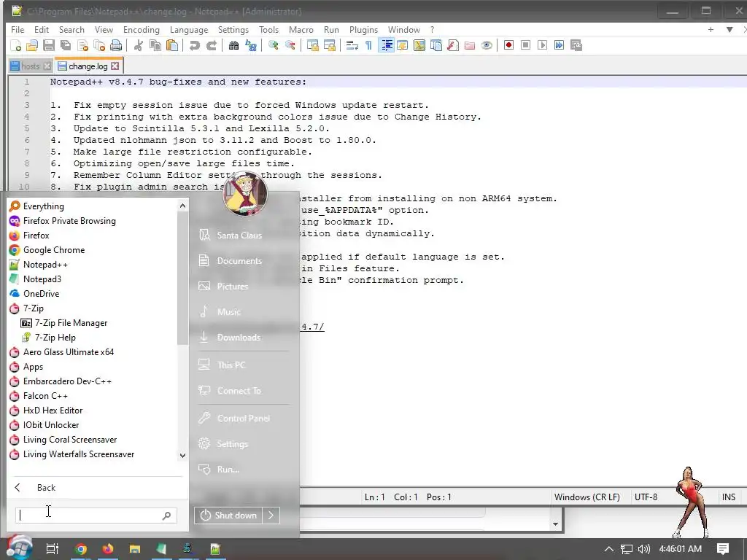
Task: Click the Save All toolbar icon
Action: (65, 46)
